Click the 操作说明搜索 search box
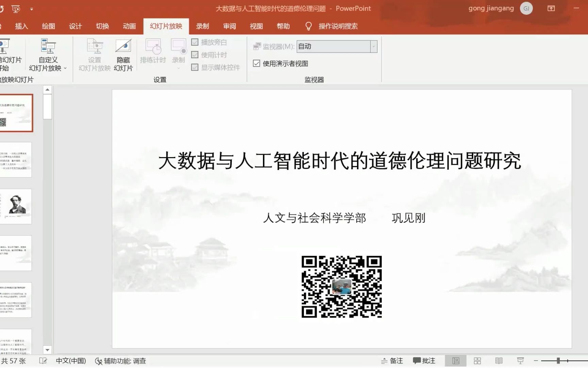Viewport: 588px width, 368px height. [338, 26]
